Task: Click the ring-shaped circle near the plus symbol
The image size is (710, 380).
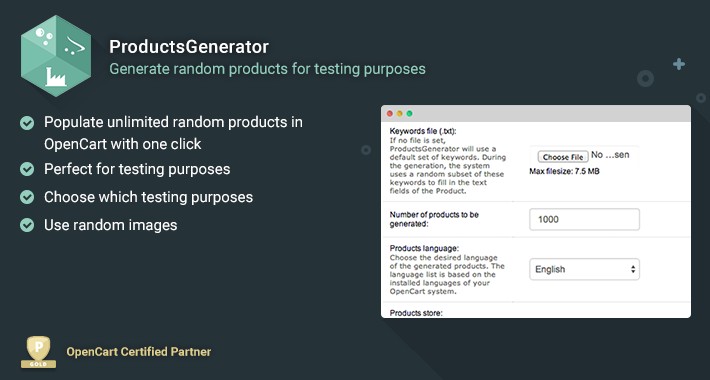Action: click(645, 78)
